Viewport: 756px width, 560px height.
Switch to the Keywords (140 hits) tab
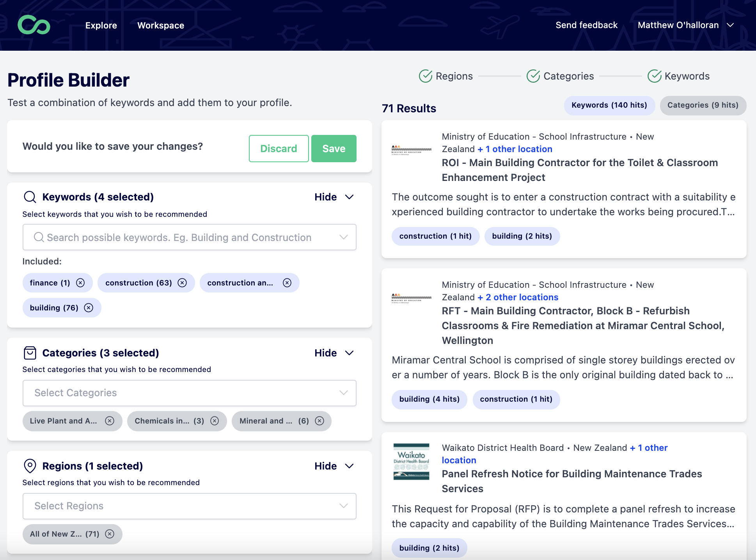[x=609, y=105]
